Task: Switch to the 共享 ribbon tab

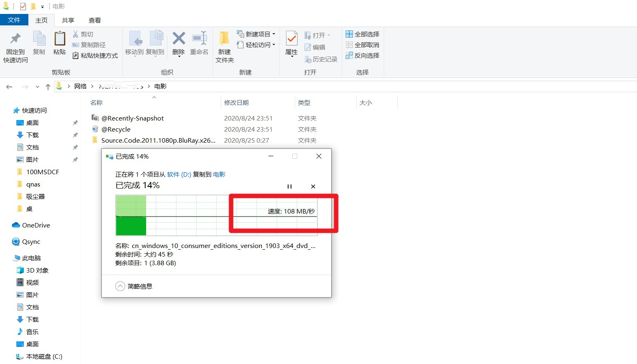Action: [68, 20]
